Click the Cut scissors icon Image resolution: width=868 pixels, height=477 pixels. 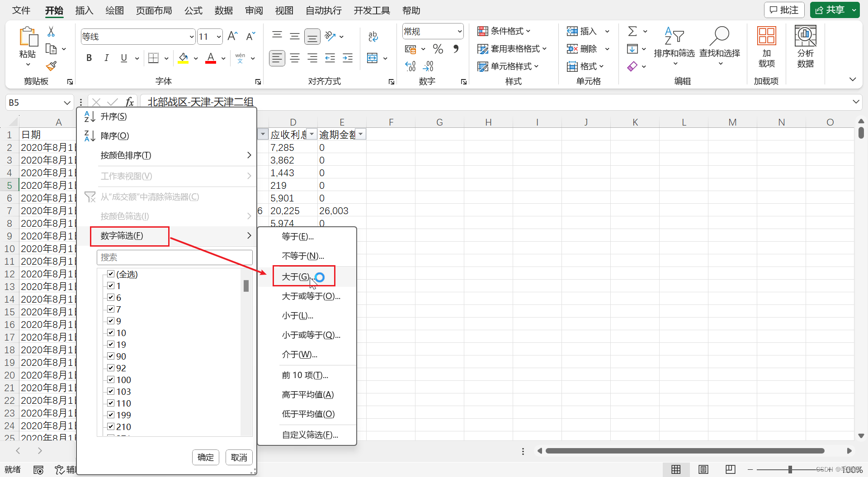click(x=51, y=32)
